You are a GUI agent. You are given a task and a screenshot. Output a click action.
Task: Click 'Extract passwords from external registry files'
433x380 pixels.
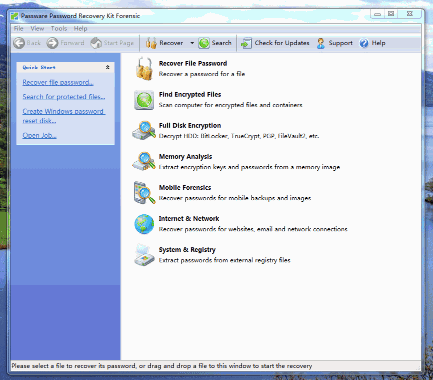(225, 260)
